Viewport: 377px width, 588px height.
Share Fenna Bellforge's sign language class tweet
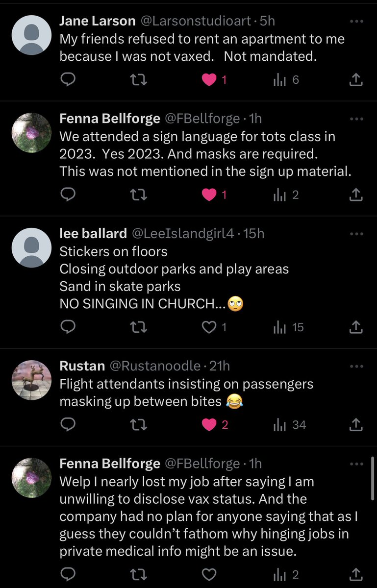(356, 195)
